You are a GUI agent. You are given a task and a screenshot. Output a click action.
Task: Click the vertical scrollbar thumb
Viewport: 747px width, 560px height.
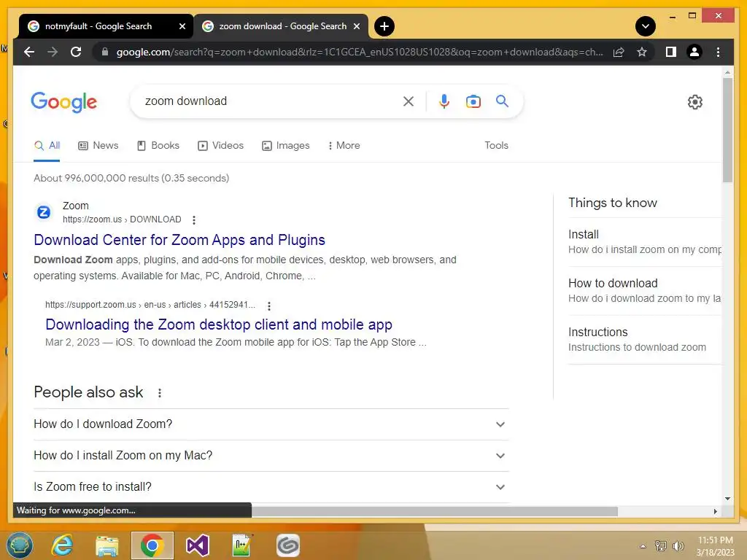tap(727, 130)
